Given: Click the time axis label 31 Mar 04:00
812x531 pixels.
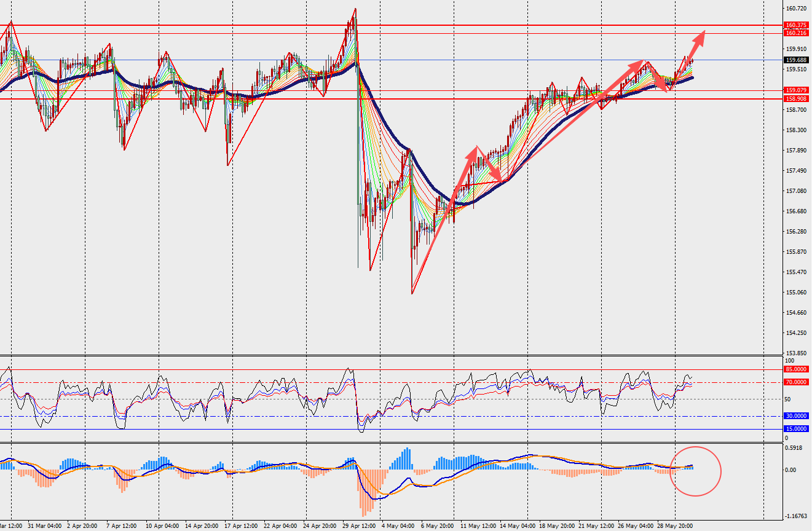Looking at the screenshot, I should tap(44, 527).
